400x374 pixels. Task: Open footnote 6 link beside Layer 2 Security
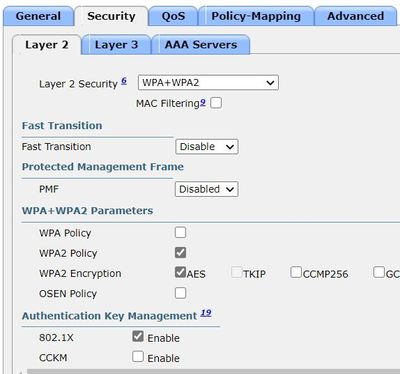coord(124,81)
